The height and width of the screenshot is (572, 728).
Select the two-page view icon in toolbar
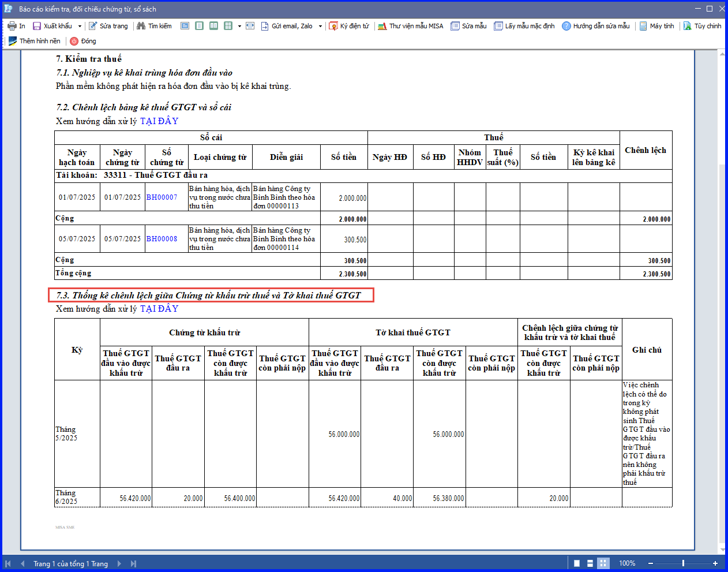point(213,26)
